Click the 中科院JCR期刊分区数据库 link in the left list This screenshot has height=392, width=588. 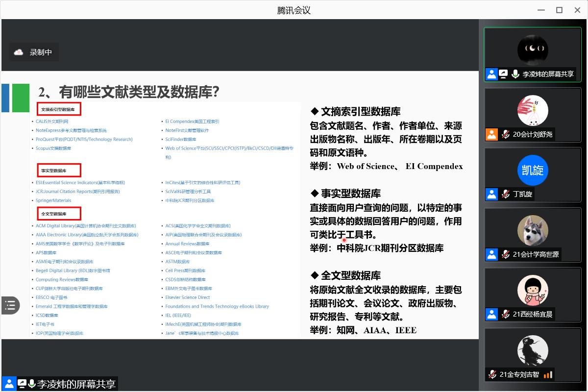click(190, 200)
